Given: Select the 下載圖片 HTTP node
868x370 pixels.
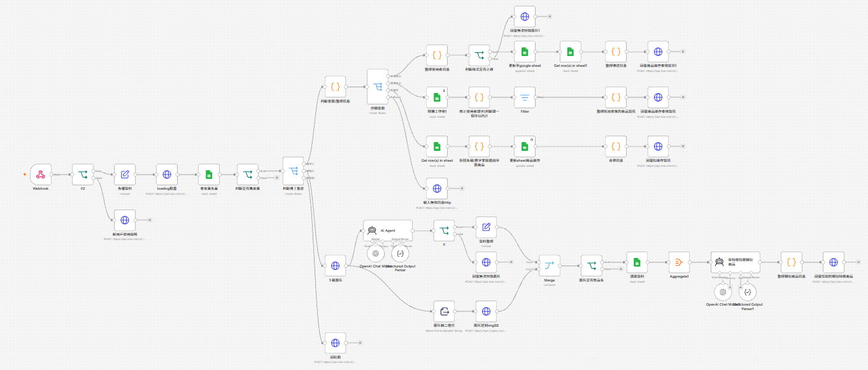Looking at the screenshot, I should click(335, 266).
